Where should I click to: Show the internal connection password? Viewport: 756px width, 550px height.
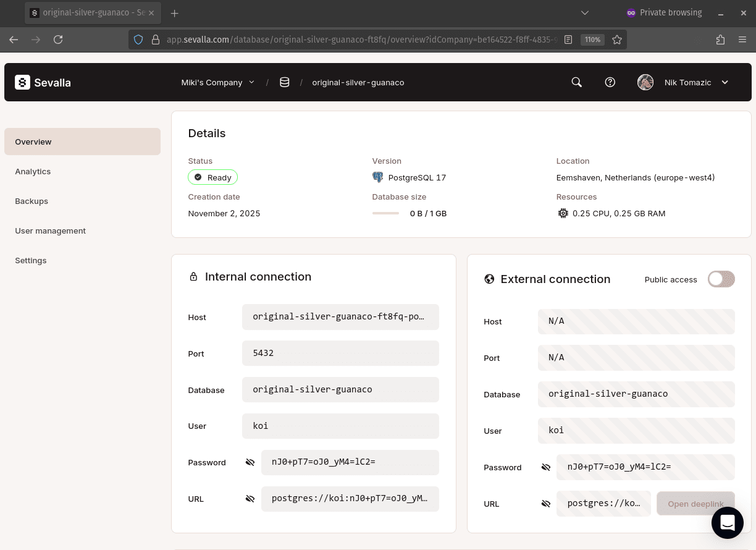(x=250, y=462)
